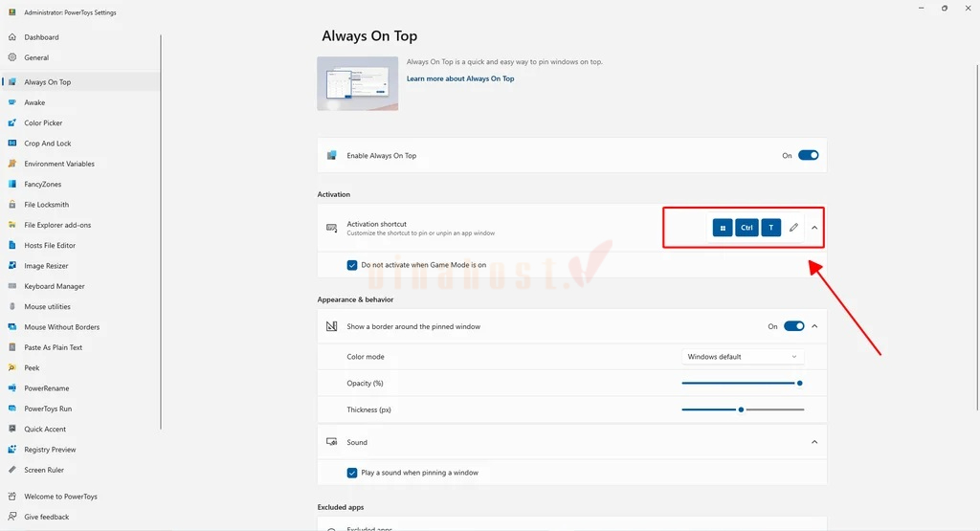The width and height of the screenshot is (980, 531).
Task: Click the Hosts File Editor icon
Action: (11, 246)
